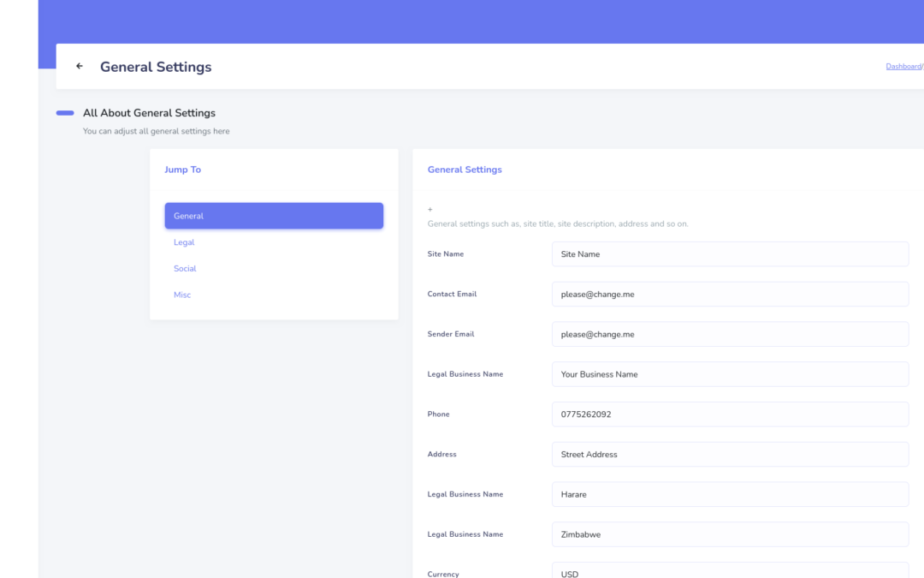This screenshot has width=924, height=578.
Task: Click the Phone number field
Action: click(730, 414)
